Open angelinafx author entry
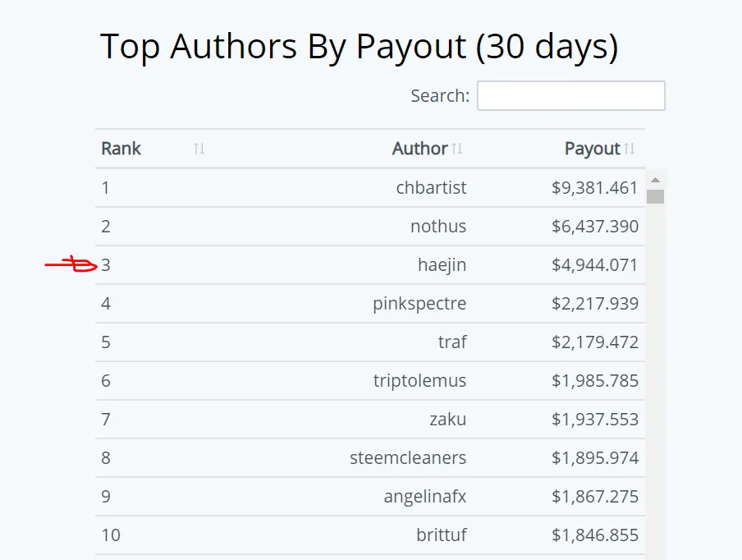Viewport: 742px width, 560px height. pos(425,497)
